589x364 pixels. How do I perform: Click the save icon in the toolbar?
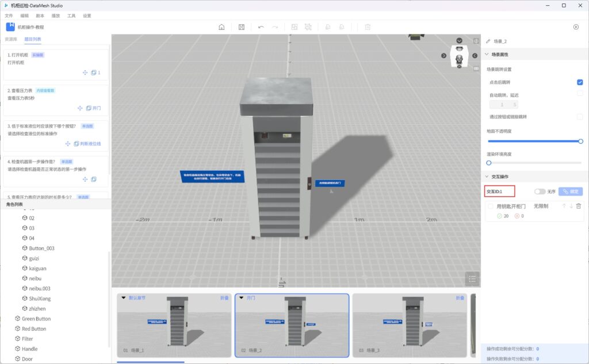(x=242, y=27)
